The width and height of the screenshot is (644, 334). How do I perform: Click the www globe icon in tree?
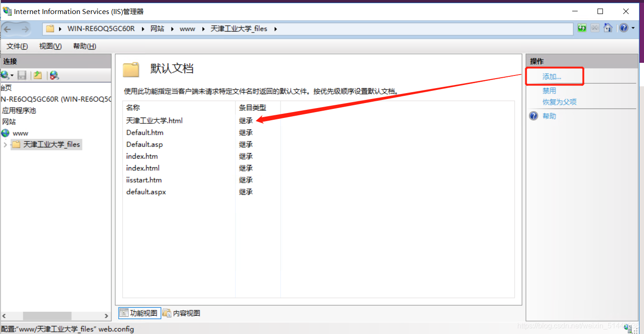5,133
